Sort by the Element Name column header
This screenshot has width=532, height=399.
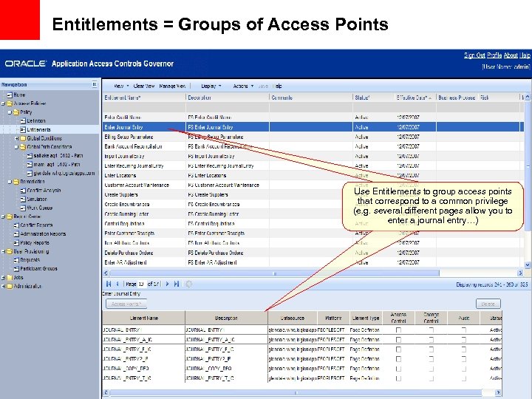pos(144,318)
